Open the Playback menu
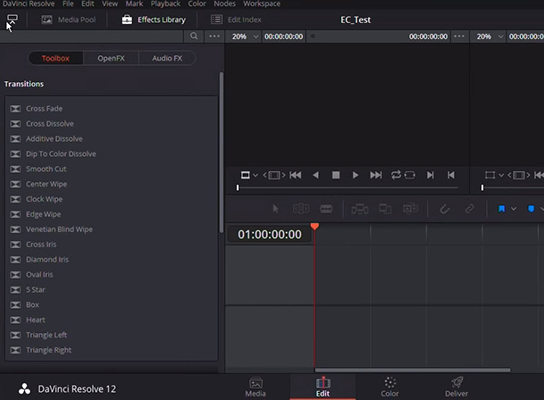The height and width of the screenshot is (400, 544). tap(165, 4)
